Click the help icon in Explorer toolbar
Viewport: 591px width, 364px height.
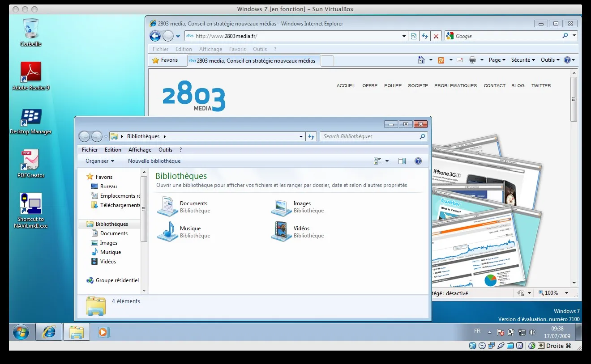[418, 161]
